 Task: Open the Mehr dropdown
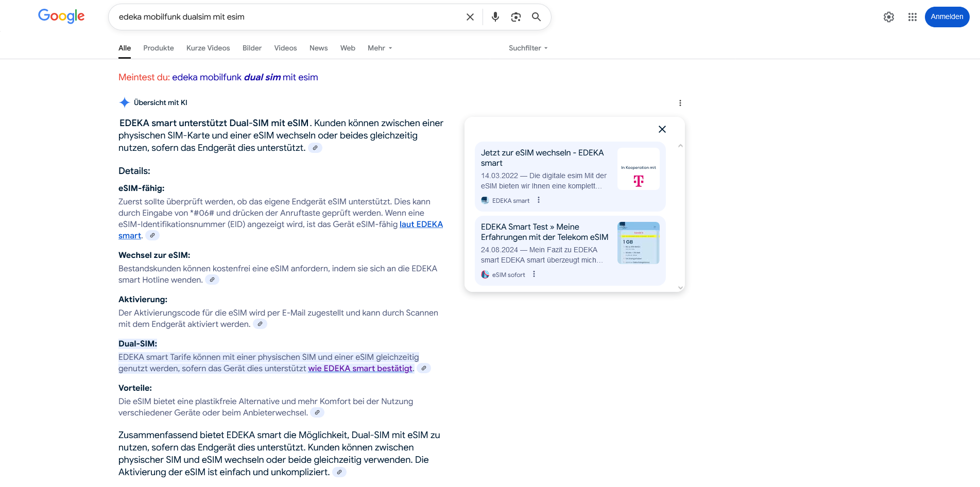379,48
